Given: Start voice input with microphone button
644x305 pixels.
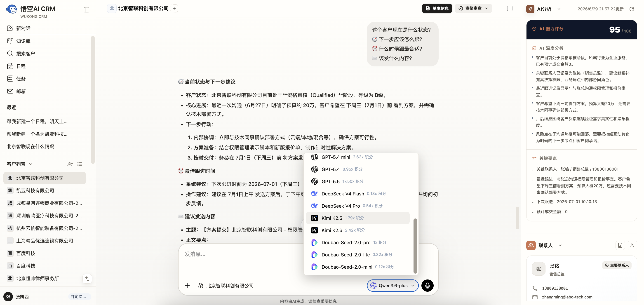Looking at the screenshot, I should [428, 286].
